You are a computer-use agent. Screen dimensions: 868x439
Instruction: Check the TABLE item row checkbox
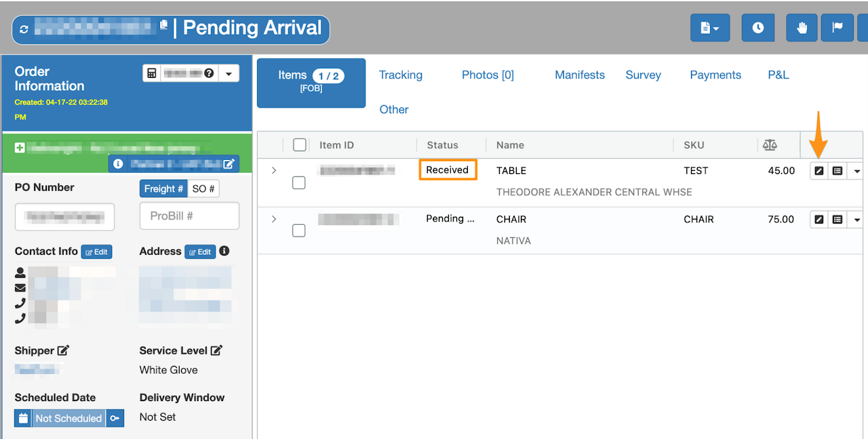coord(298,183)
